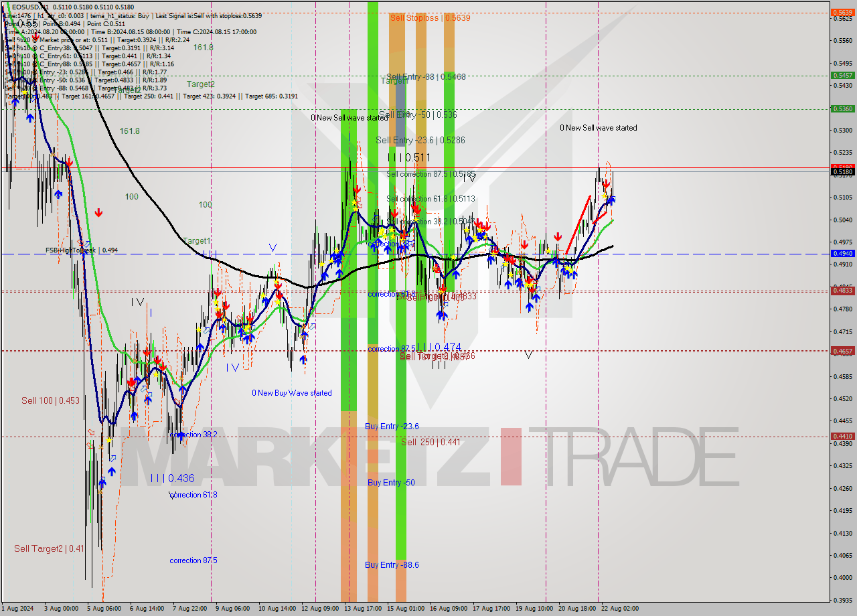Click the 0.5300 price axis value
Screen dimensions: 857x616
point(842,130)
